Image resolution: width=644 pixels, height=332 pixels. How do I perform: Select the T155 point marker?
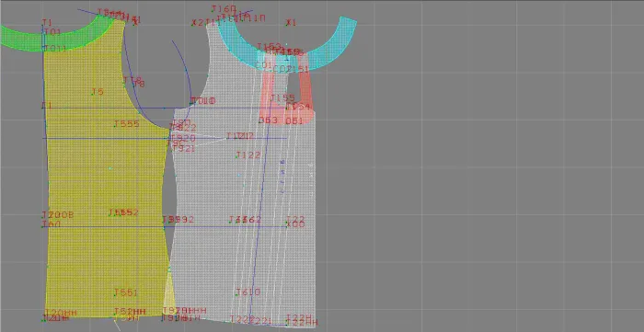point(282,98)
